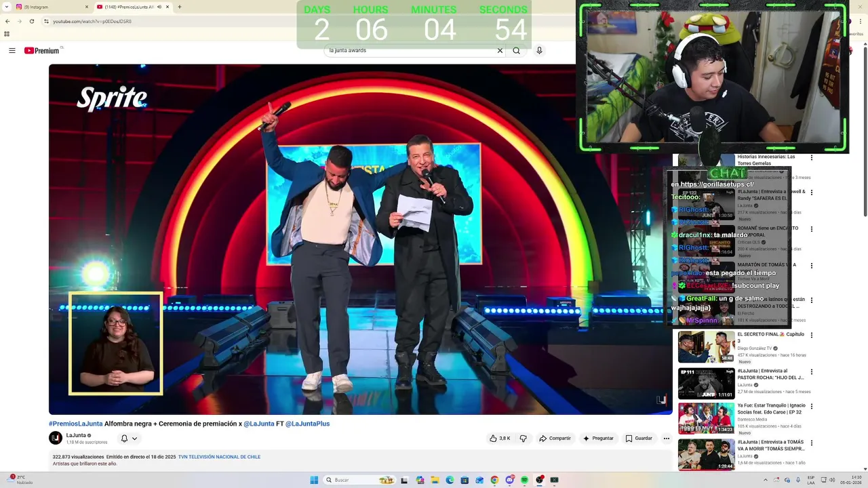
Task: Open Microsoft Edge from taskbar
Action: click(x=450, y=480)
